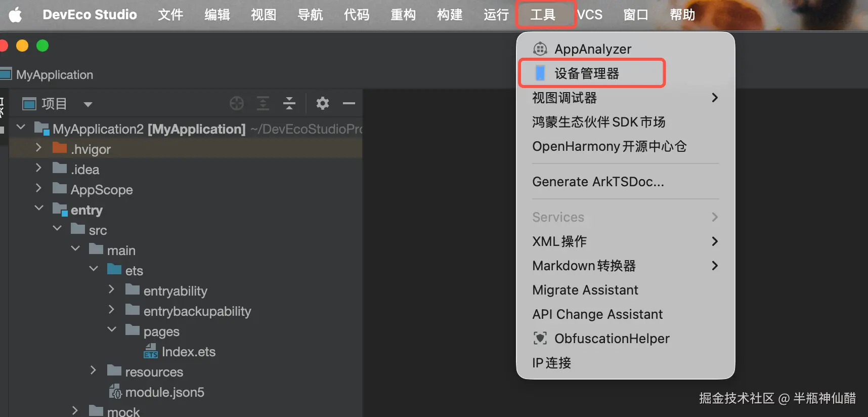Select the entryability folder row

click(185, 290)
